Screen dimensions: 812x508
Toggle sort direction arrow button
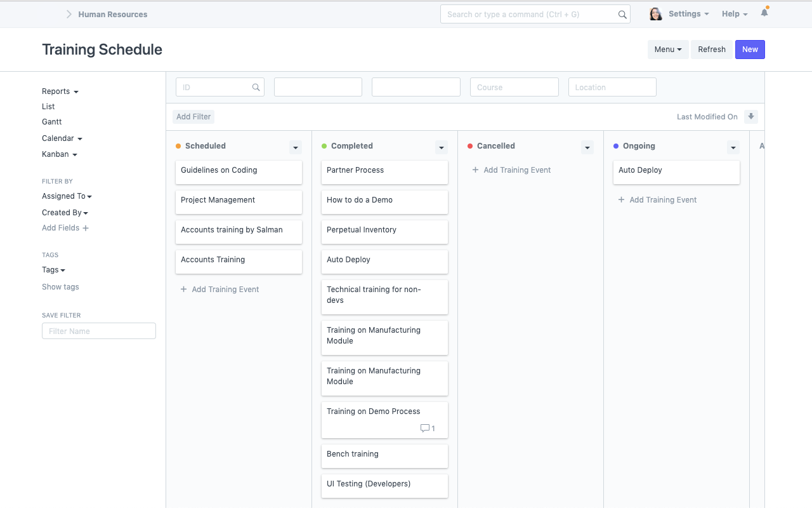coord(751,117)
